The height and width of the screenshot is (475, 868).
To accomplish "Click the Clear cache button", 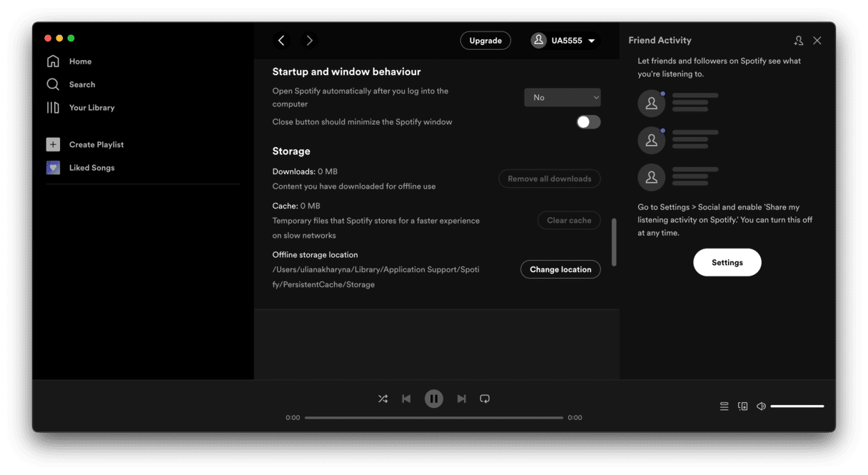I will pos(569,221).
